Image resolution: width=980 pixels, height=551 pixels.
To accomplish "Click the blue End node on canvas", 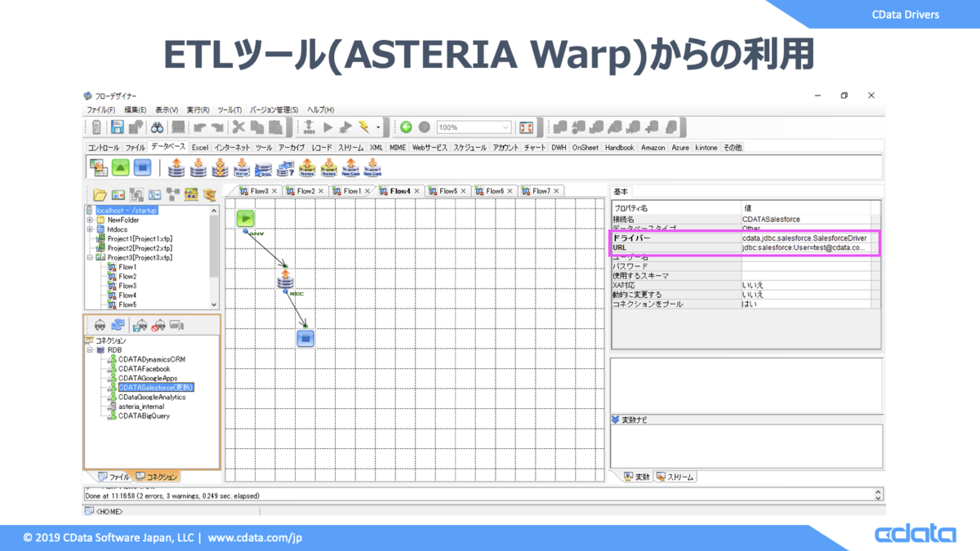I will [305, 337].
